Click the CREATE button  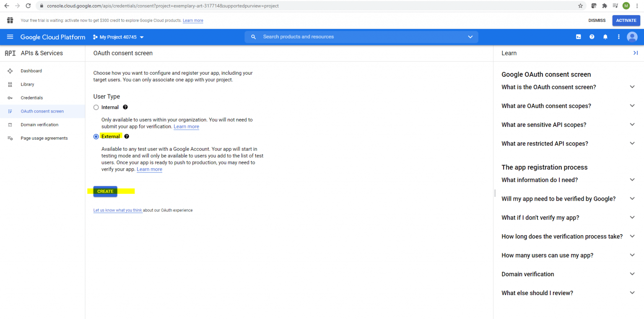(x=105, y=191)
